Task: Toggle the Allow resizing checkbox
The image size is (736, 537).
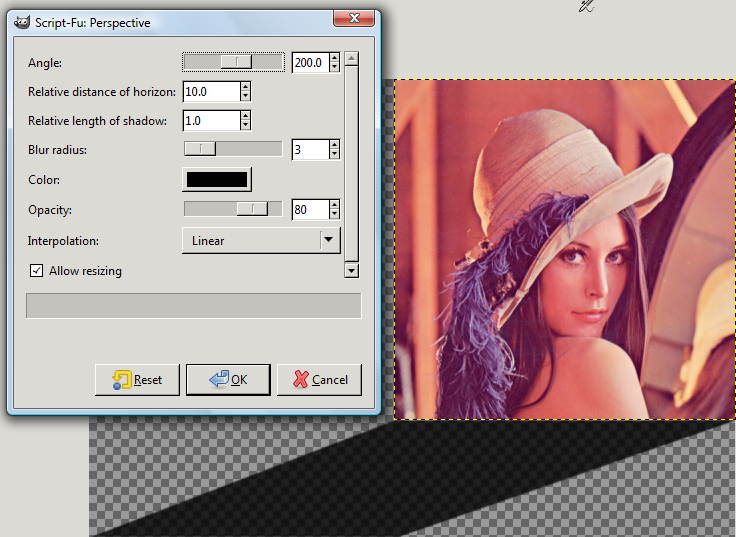Action: (x=36, y=271)
